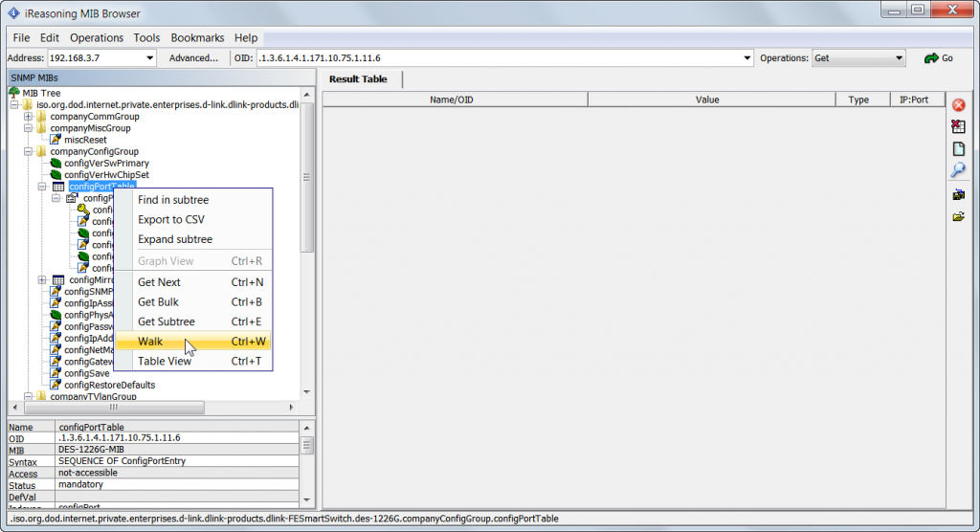980x532 pixels.
Task: Open the Tools menu
Action: point(146,37)
